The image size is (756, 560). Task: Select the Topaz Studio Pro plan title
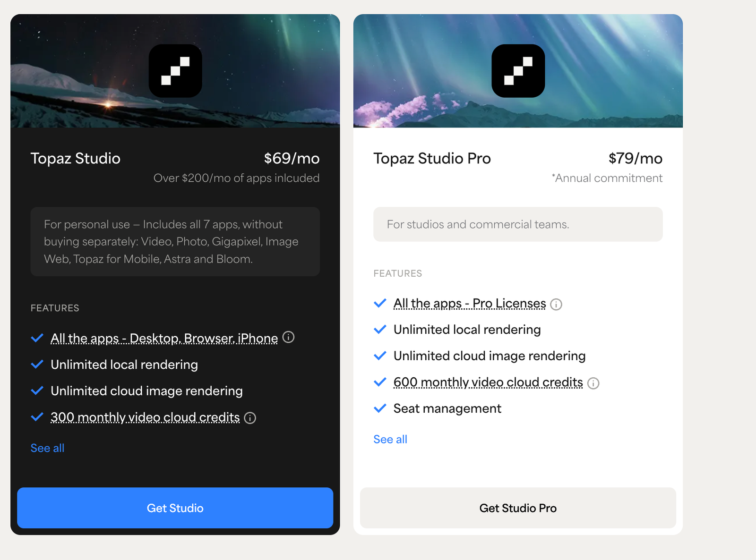[x=432, y=158]
